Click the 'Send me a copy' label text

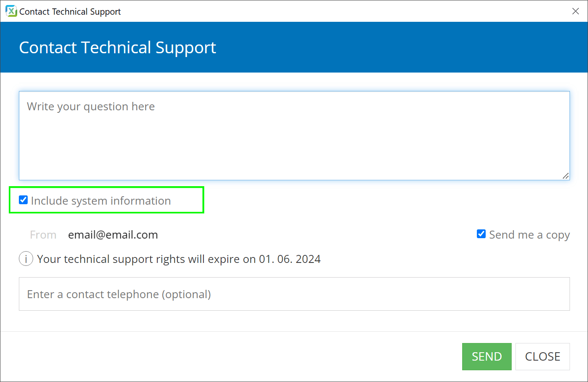click(529, 235)
